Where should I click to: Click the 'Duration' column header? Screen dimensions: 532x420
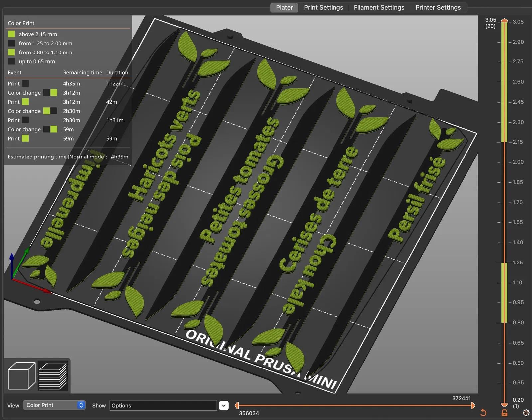tap(117, 72)
